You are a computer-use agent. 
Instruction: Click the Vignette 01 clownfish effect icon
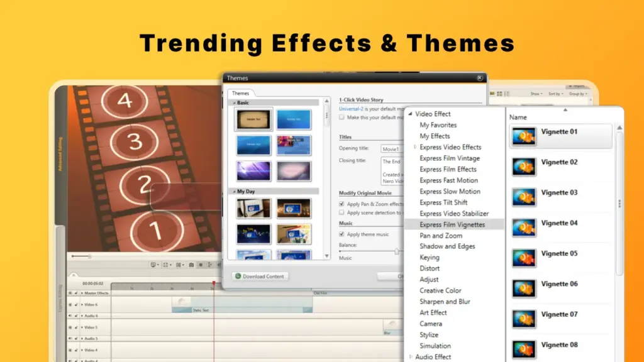[524, 136]
